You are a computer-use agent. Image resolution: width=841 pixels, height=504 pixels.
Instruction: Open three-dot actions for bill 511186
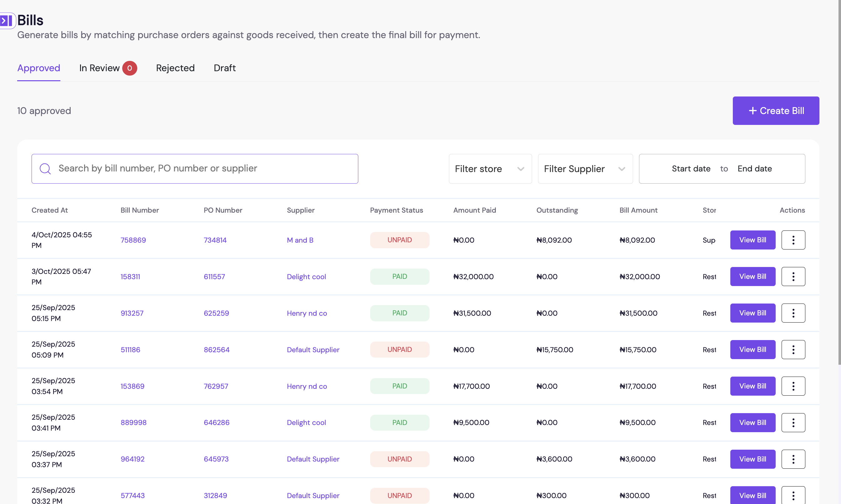pos(793,349)
